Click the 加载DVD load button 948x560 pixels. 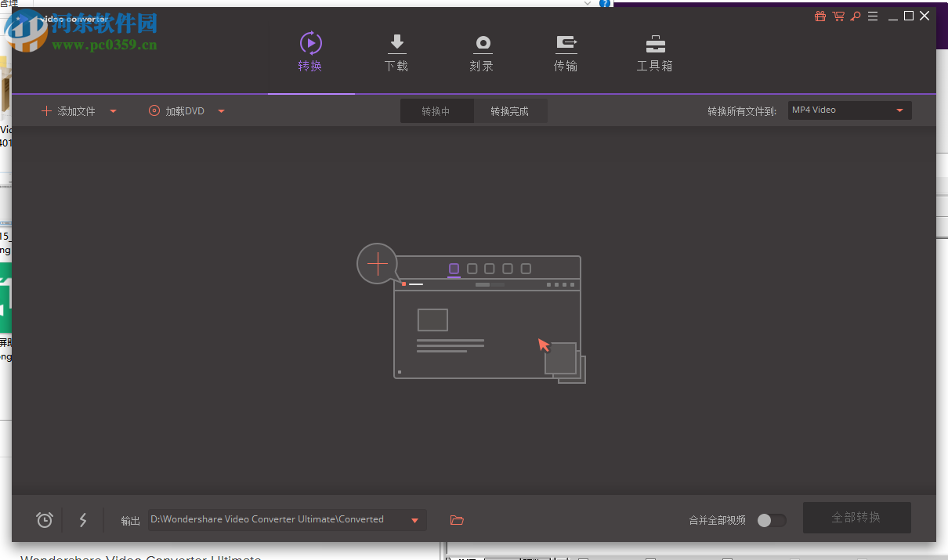176,111
